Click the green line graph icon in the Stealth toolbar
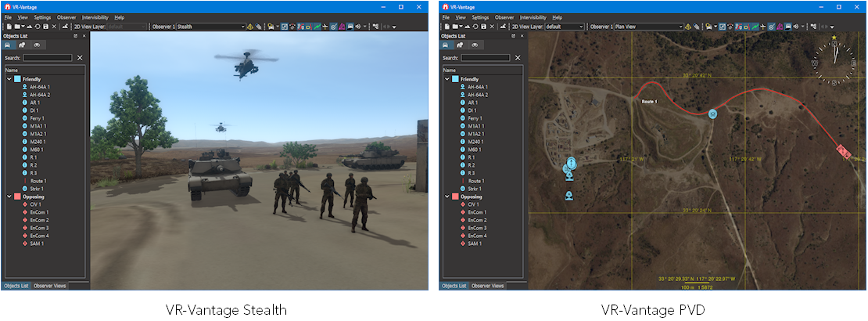The image size is (868, 321). [317, 27]
